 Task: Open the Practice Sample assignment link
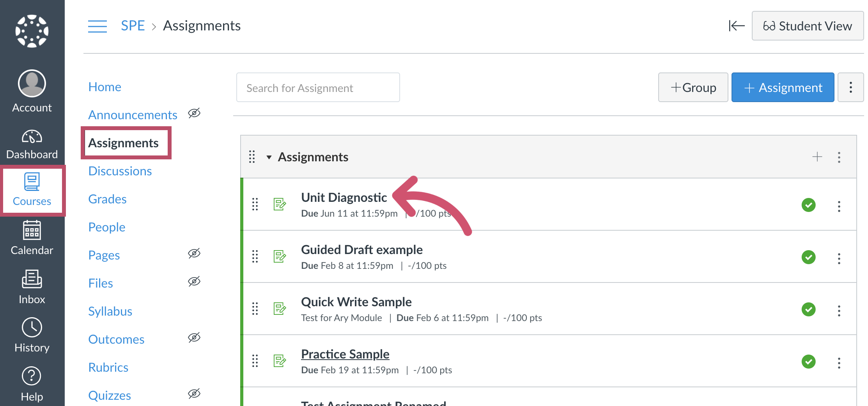(x=345, y=354)
